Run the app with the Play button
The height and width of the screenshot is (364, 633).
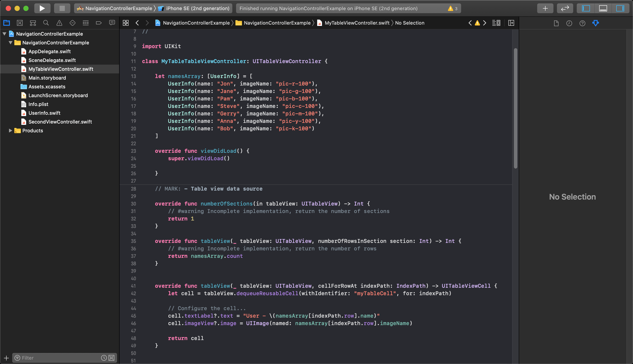pos(42,8)
